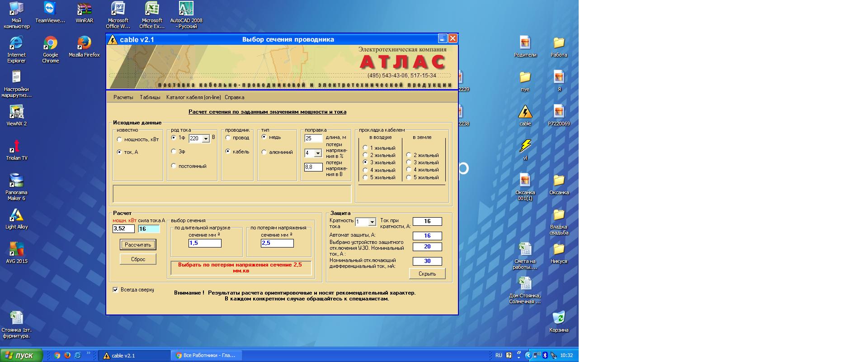
Task: Open the Корзина recycle bin
Action: (x=559, y=322)
